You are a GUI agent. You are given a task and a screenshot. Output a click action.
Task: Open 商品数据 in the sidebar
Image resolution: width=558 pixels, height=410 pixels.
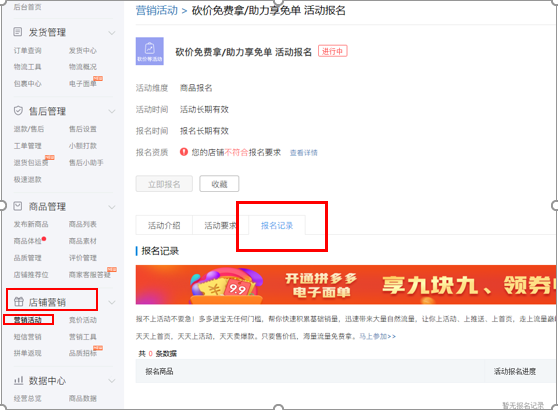point(83,398)
